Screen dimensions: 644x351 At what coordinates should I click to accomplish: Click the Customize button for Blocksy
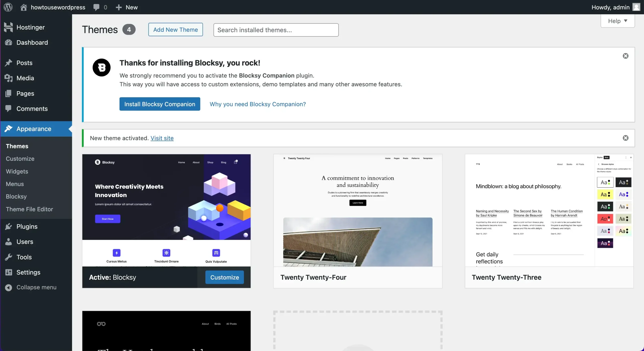click(x=225, y=277)
